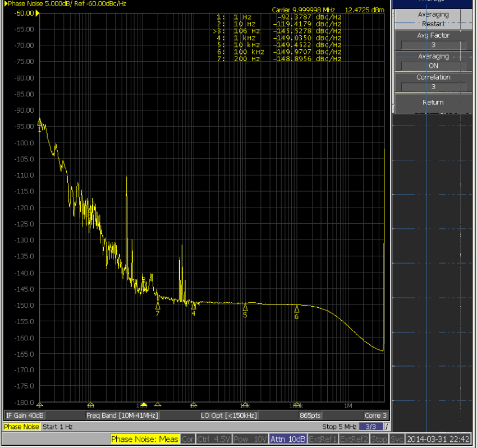Click the Freq Band [10M-41MHz] indicator

(122, 415)
